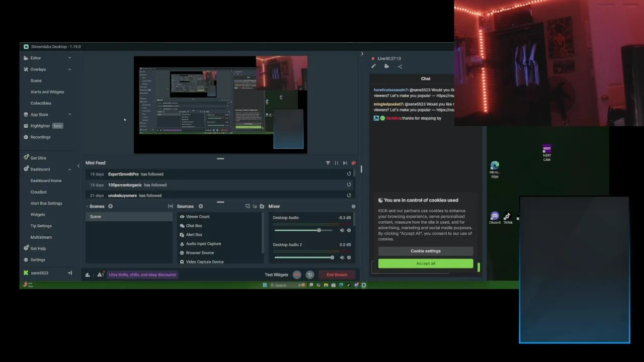Click the Test Widgets button
This screenshot has height=362, width=644.
[x=276, y=275]
